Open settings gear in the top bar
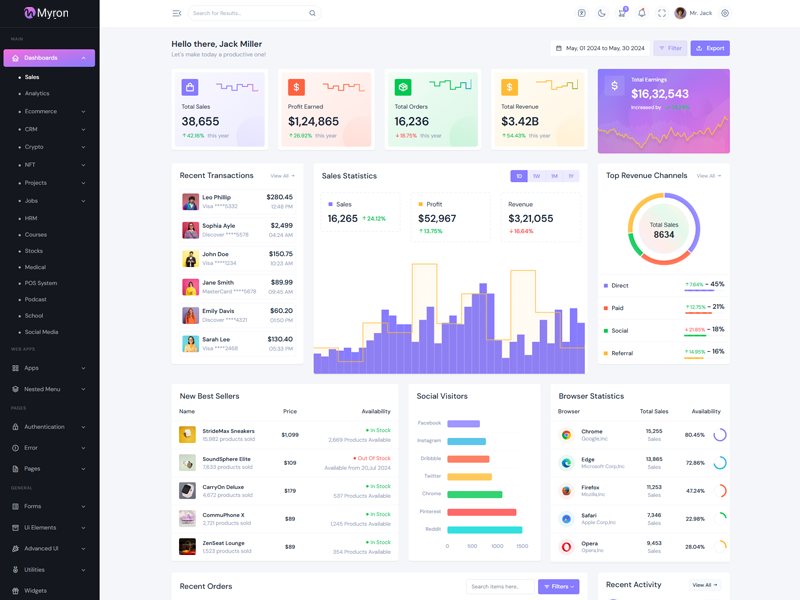 coord(725,13)
